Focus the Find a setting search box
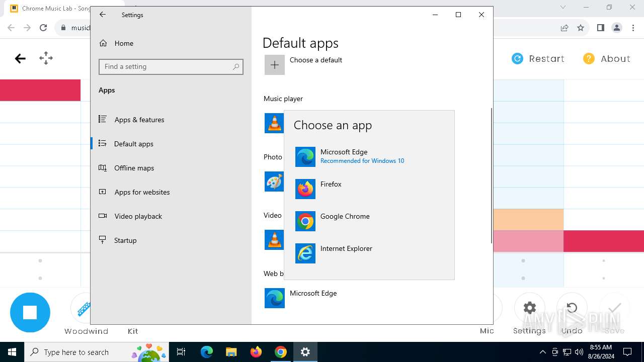 [x=171, y=67]
